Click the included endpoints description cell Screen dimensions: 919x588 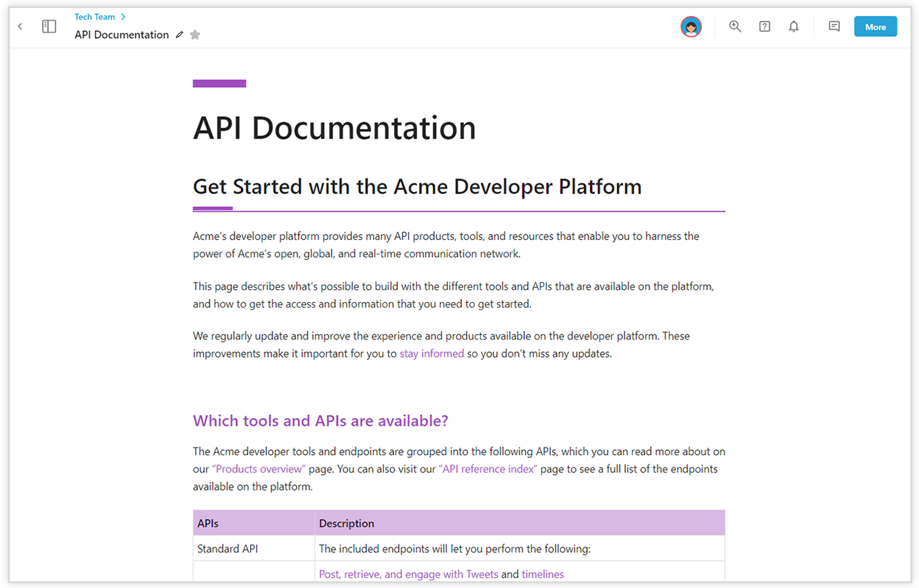coord(520,549)
